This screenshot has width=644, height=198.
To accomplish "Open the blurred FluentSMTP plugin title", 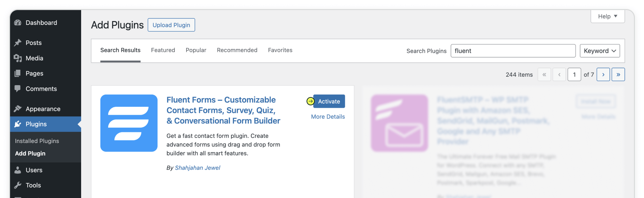I will [493, 121].
